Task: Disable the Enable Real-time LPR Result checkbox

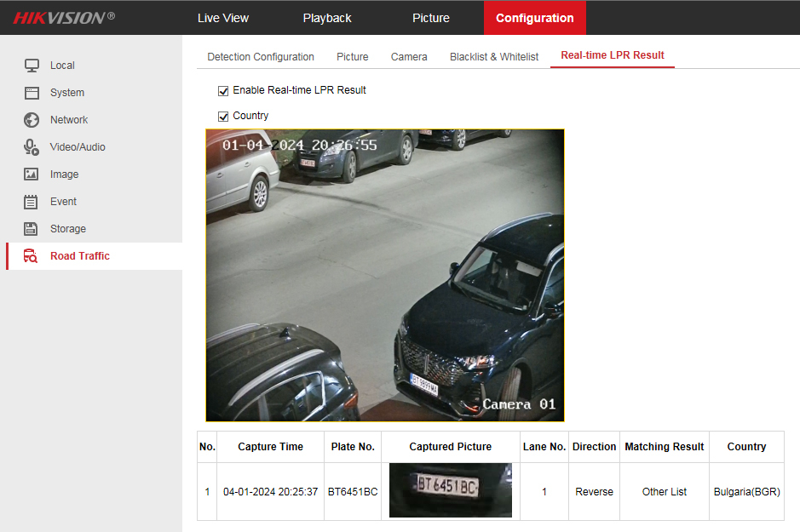Action: 223,90
